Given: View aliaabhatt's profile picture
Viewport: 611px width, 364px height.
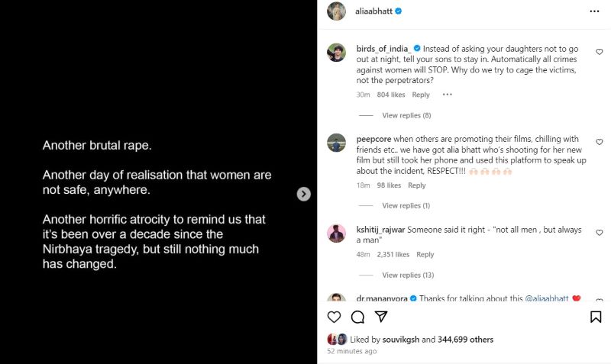Looking at the screenshot, I should [x=337, y=11].
